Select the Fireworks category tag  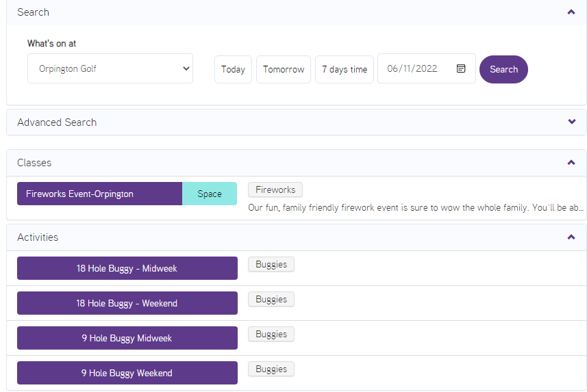pyautogui.click(x=275, y=190)
